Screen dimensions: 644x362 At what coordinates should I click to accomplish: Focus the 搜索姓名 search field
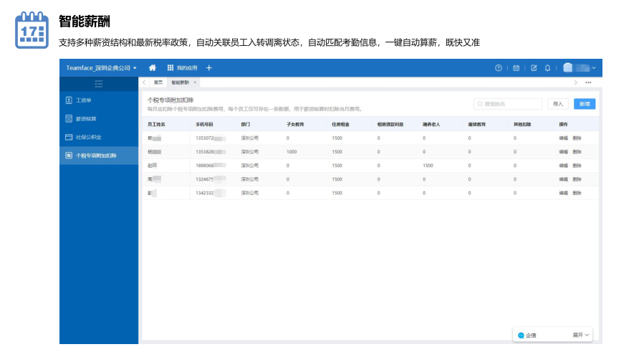[508, 104]
